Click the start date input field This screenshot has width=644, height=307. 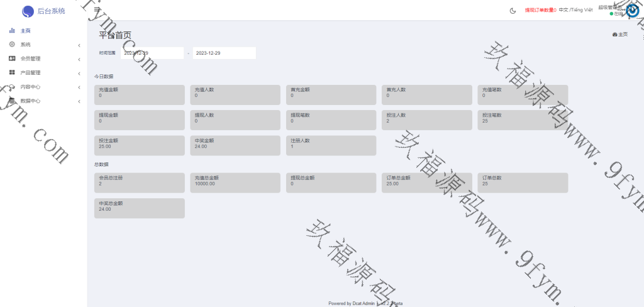152,53
